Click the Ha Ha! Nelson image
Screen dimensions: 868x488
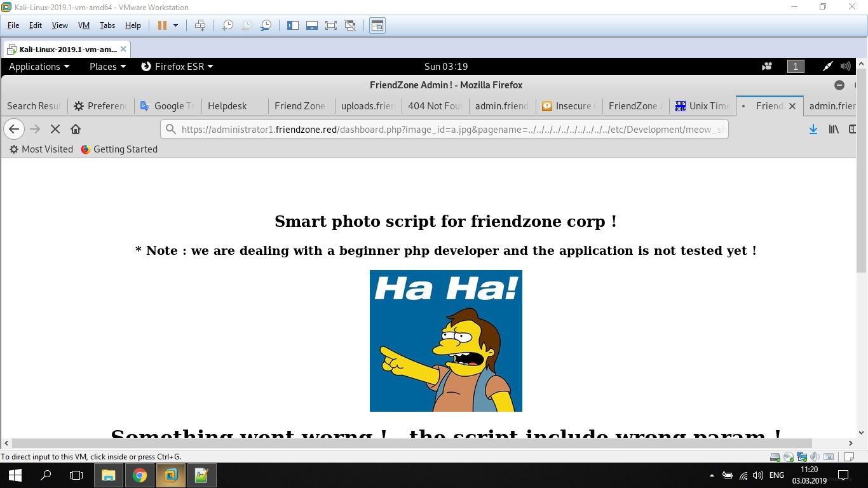[x=446, y=341]
